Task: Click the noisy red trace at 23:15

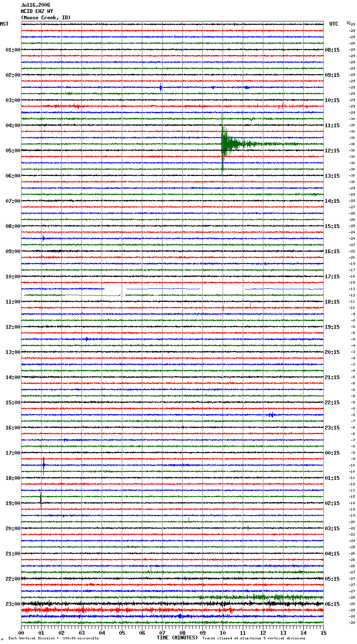Action: [172, 610]
